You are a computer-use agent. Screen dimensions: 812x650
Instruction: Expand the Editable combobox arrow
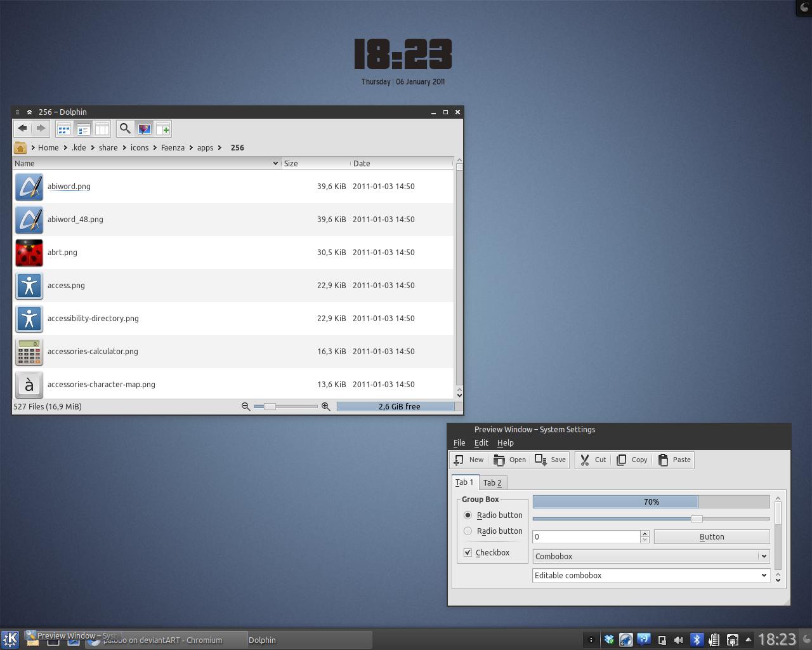pyautogui.click(x=764, y=575)
